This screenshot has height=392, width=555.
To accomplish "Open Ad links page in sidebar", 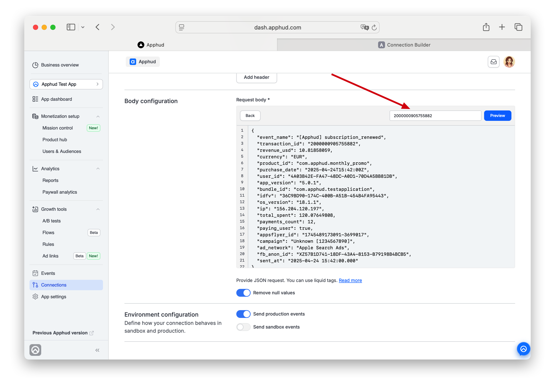I will click(x=50, y=256).
